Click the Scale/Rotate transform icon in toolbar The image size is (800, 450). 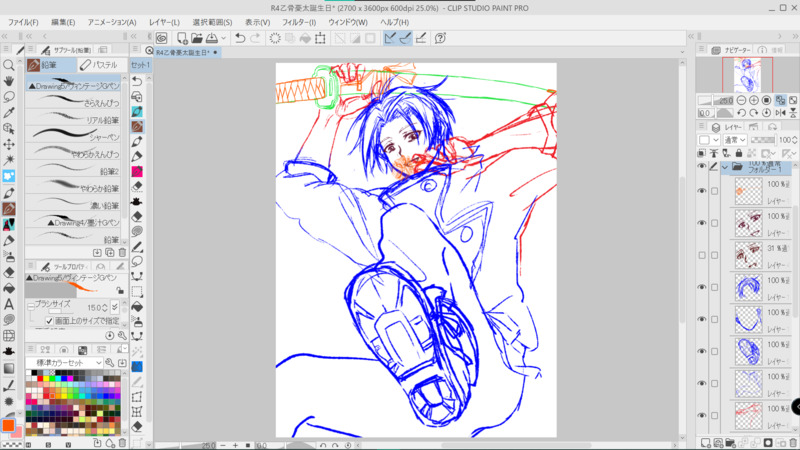click(320, 38)
